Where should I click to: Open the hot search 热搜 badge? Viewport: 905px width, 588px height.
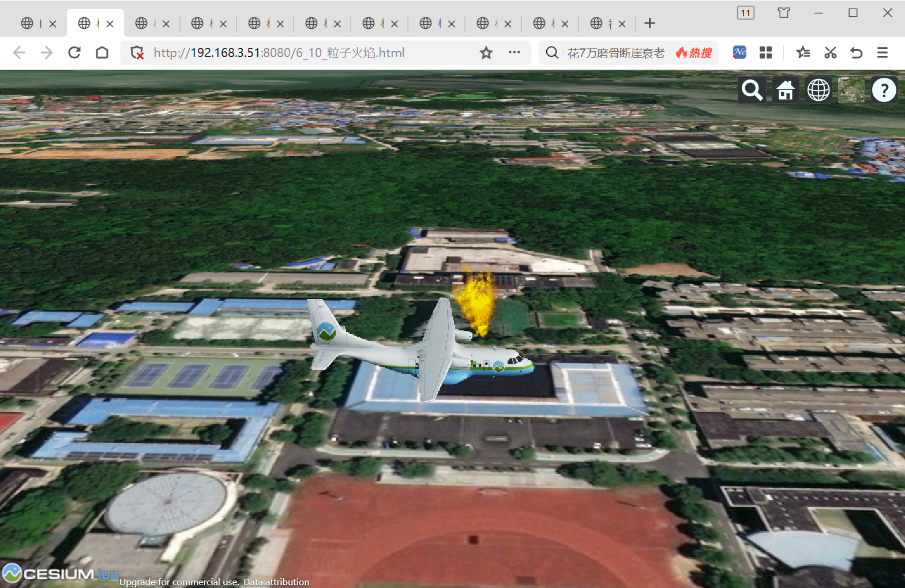pyautogui.click(x=694, y=53)
